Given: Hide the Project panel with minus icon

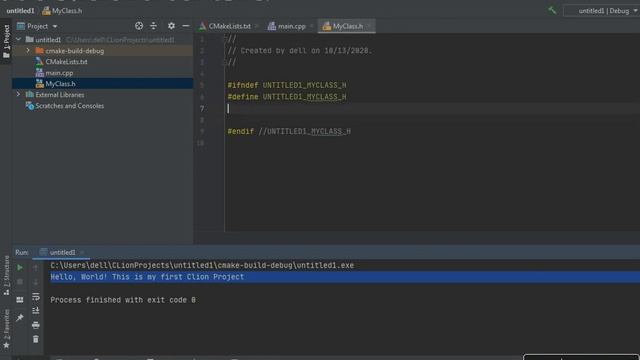Looking at the screenshot, I should click(186, 26).
